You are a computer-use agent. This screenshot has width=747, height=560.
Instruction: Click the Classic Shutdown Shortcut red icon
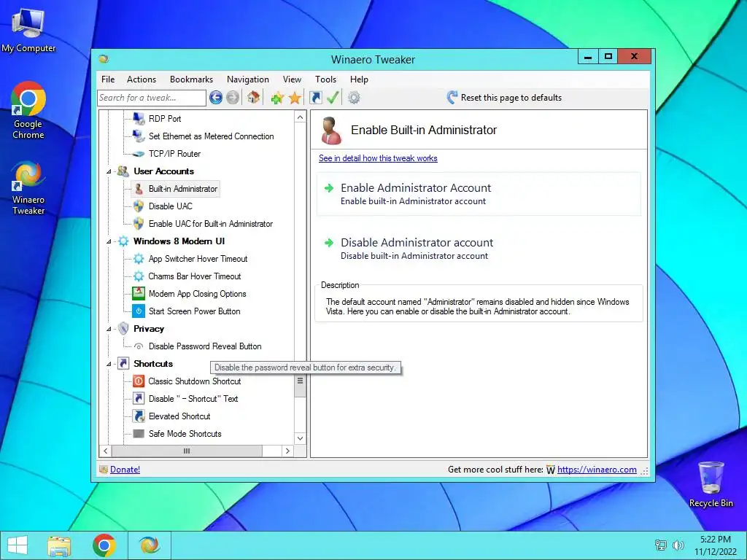pyautogui.click(x=139, y=381)
